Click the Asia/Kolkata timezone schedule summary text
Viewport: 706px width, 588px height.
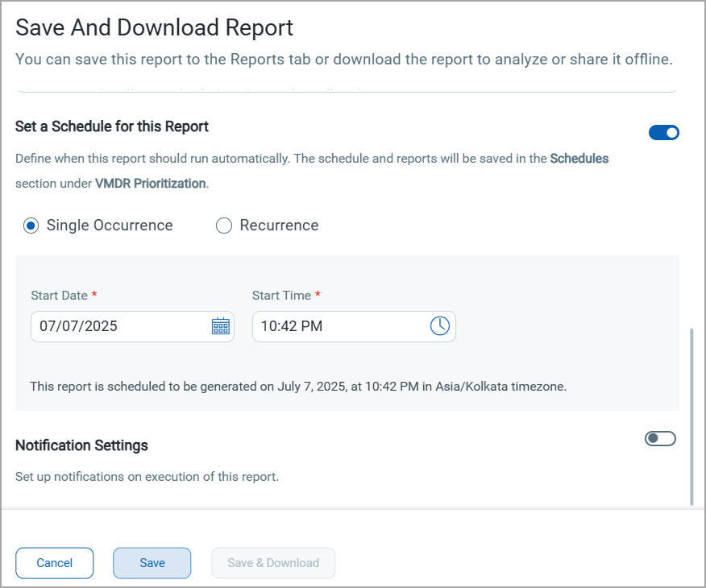pyautogui.click(x=298, y=387)
